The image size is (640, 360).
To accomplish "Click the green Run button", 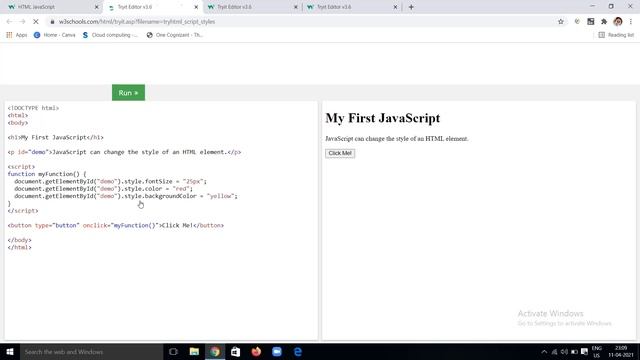I will point(128,93).
